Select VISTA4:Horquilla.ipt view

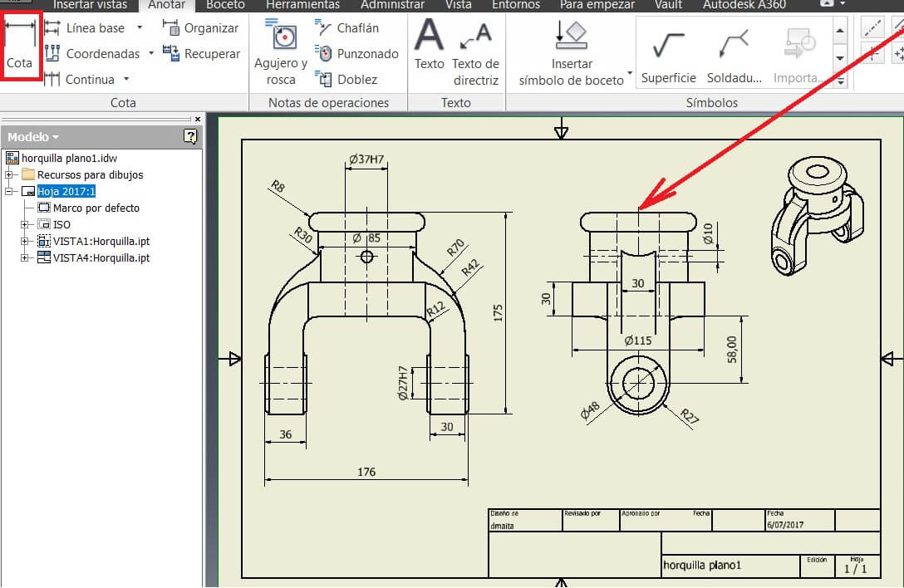93,257
